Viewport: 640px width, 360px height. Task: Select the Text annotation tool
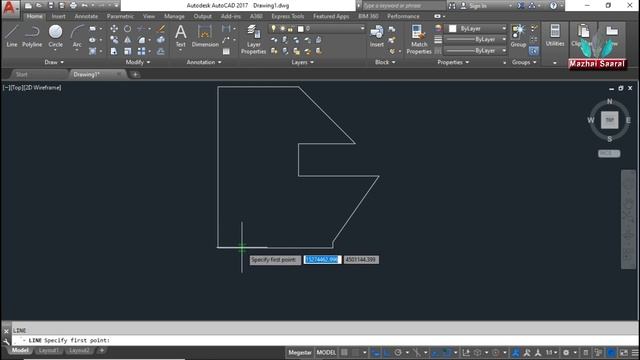(180, 36)
